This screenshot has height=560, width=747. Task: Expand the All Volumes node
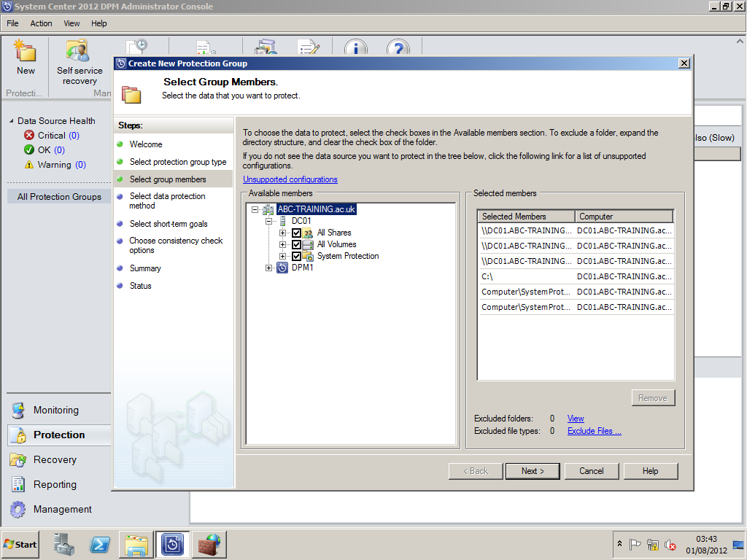[x=282, y=245]
